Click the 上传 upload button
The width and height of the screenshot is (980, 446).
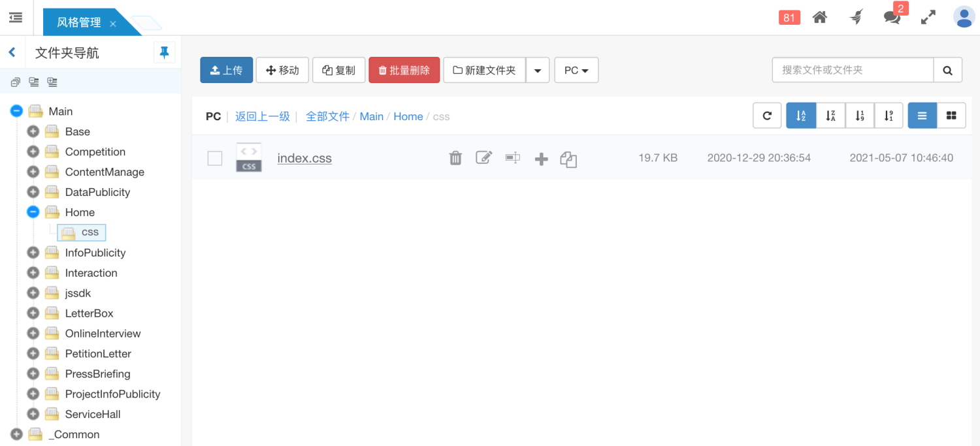pyautogui.click(x=226, y=70)
